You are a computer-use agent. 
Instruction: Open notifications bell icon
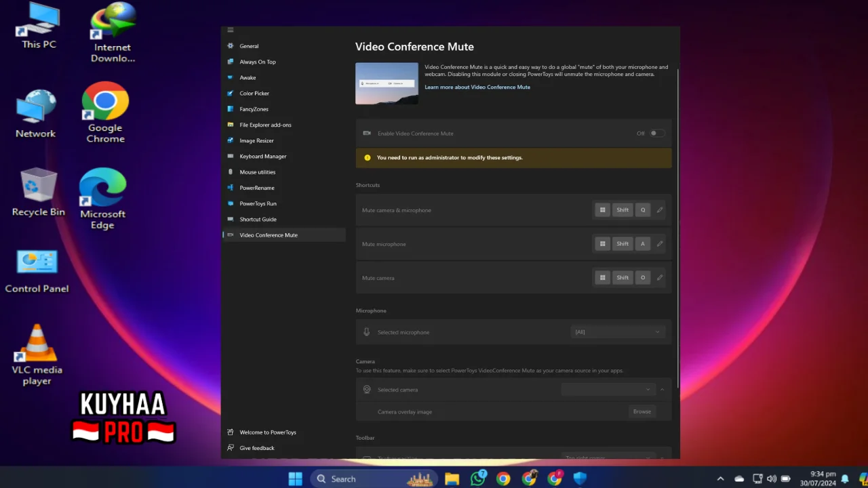pyautogui.click(x=845, y=479)
